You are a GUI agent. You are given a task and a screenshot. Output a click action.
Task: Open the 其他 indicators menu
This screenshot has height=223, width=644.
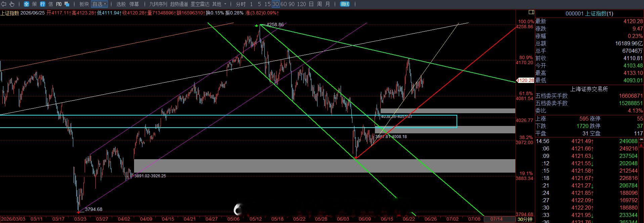click(x=217, y=4)
